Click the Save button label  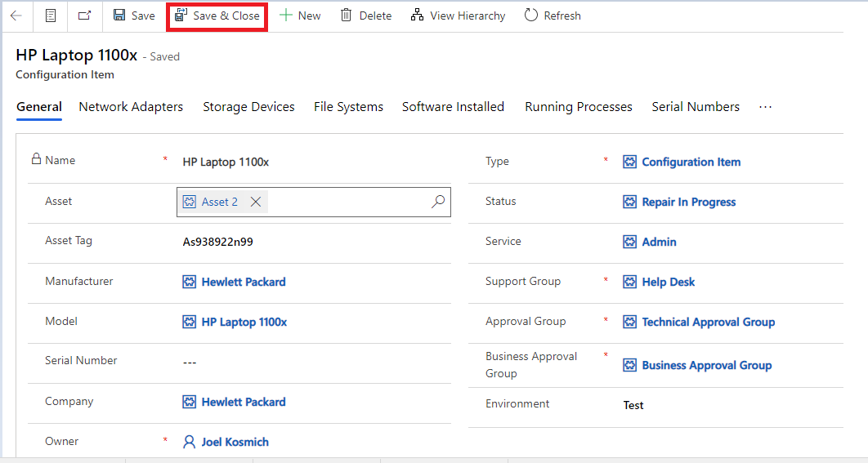pos(143,16)
